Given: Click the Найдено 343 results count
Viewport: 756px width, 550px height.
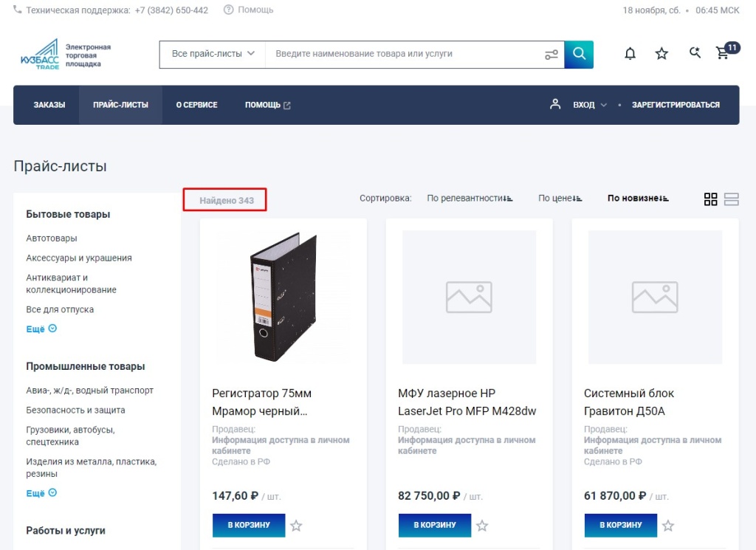Looking at the screenshot, I should coord(227,201).
